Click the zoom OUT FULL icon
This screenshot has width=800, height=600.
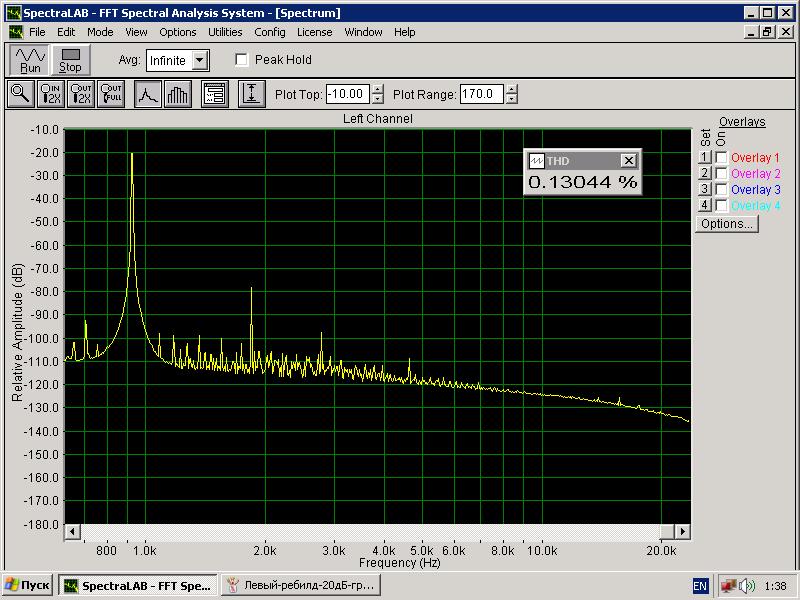tap(112, 94)
